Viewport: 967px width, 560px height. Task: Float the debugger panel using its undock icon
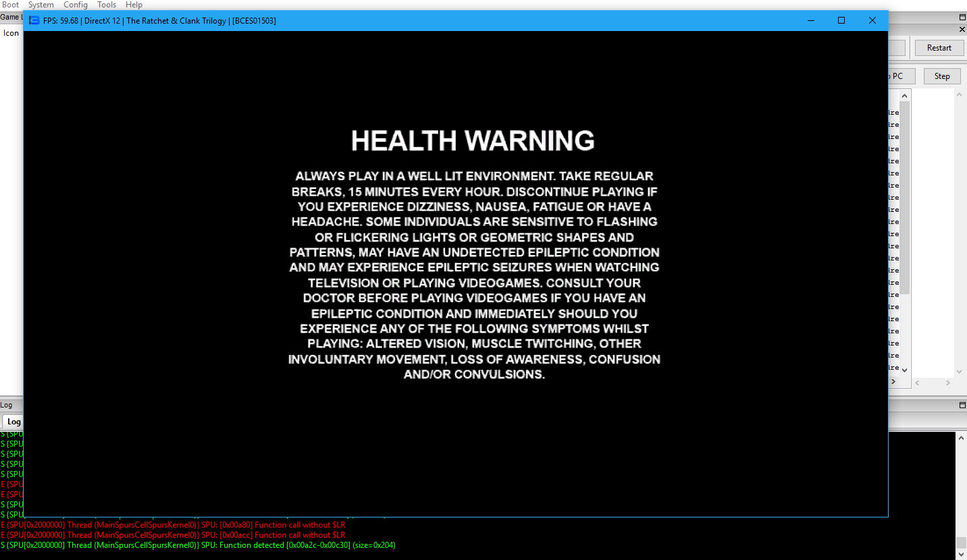[962, 18]
